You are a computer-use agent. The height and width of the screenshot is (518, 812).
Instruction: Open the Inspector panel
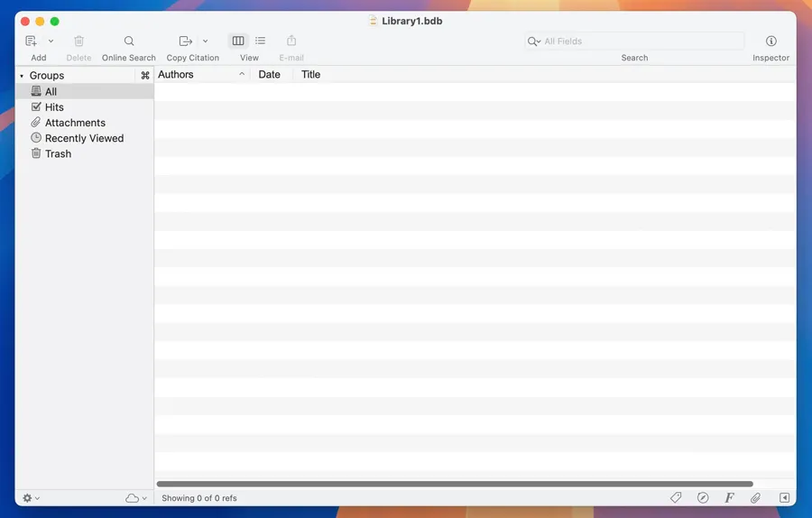click(x=770, y=42)
